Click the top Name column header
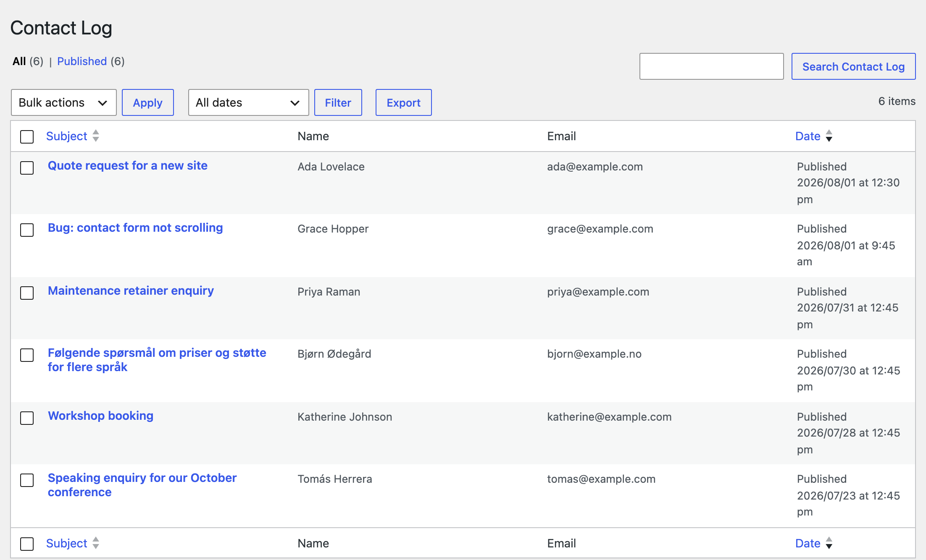926x560 pixels. point(313,136)
